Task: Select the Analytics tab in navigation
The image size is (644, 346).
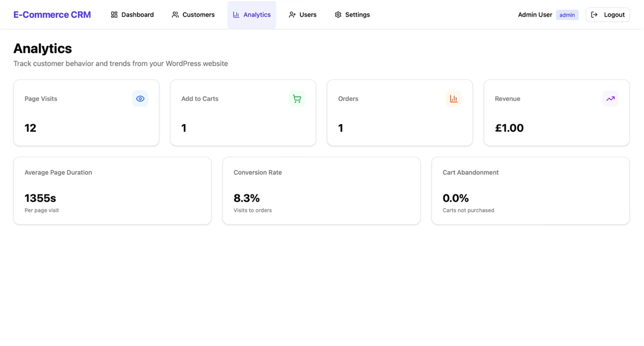Action: [252, 14]
